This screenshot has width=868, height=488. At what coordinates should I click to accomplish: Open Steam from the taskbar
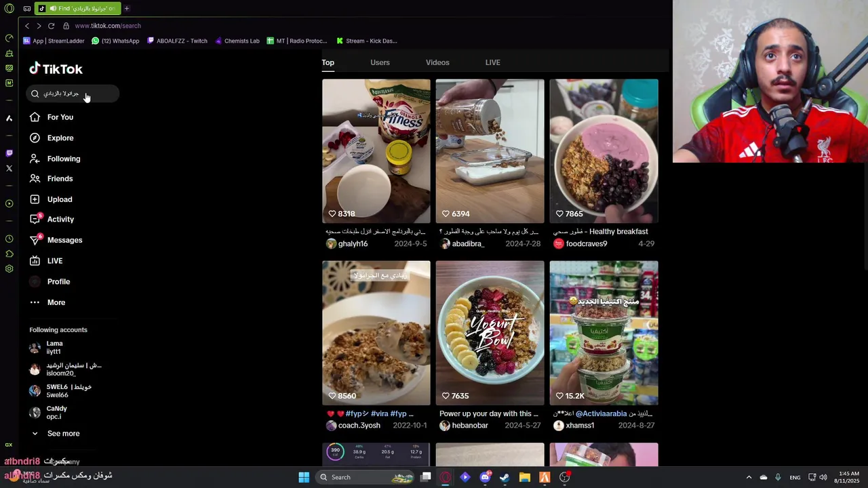click(505, 477)
